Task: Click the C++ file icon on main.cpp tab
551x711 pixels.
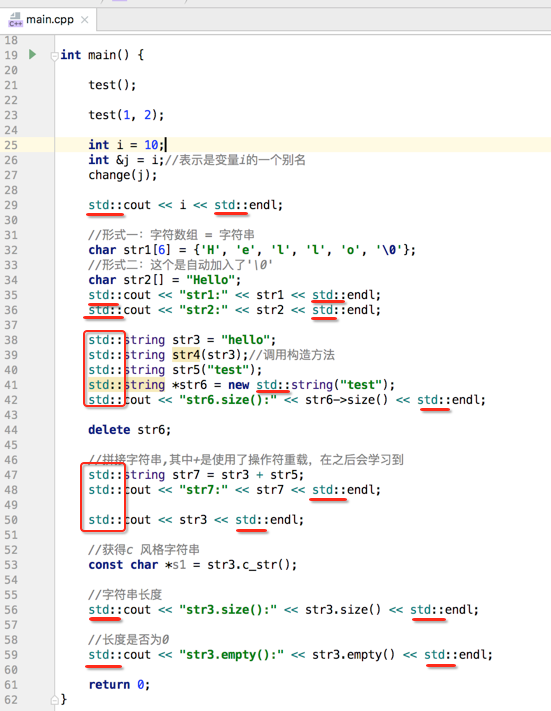Action: (15, 20)
